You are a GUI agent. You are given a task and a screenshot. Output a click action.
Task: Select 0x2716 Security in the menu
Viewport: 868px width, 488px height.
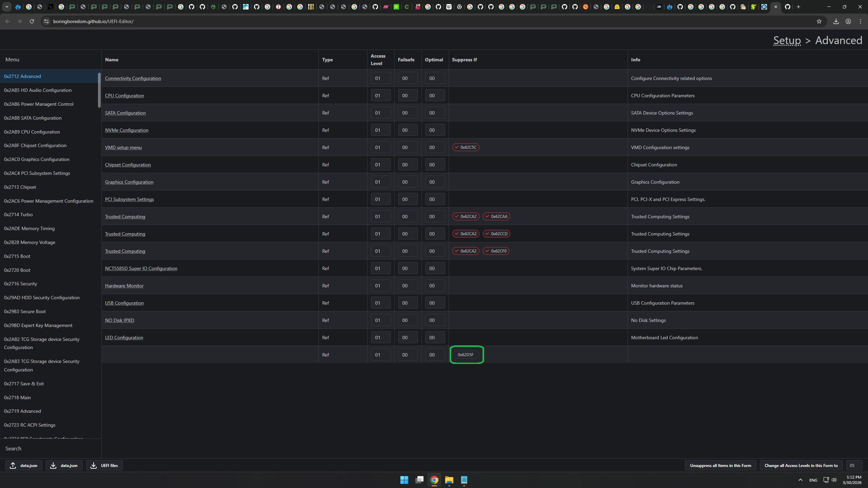pos(21,284)
